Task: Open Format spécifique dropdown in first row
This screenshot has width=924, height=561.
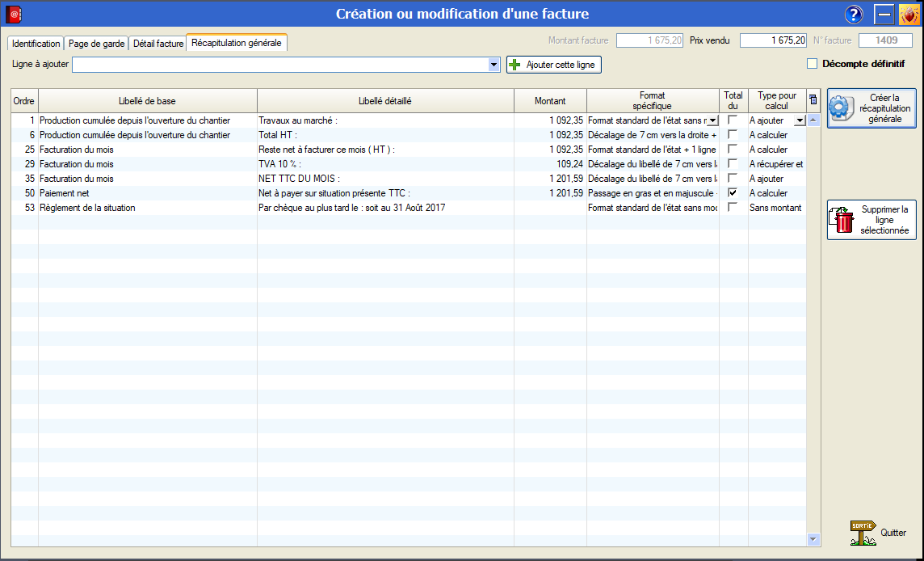Action: click(712, 120)
